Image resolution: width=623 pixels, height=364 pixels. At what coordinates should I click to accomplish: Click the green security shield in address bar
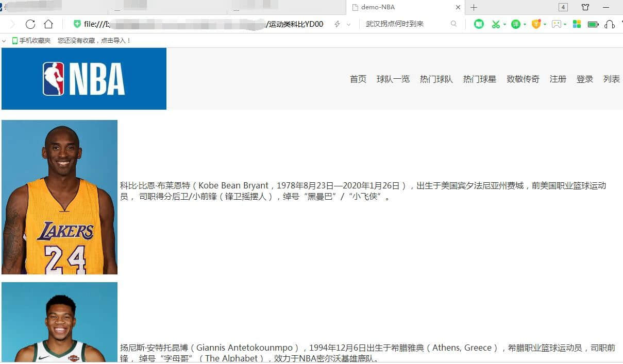click(x=77, y=24)
